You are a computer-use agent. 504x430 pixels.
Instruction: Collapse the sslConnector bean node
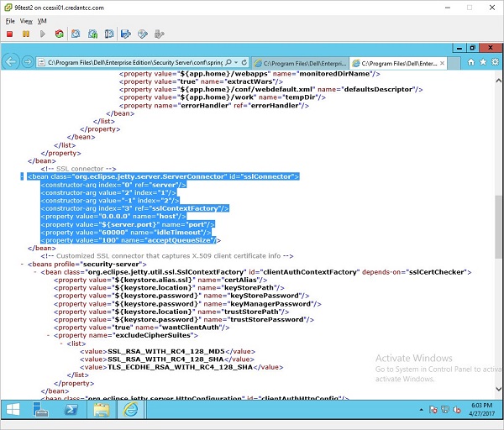pyautogui.click(x=22, y=176)
